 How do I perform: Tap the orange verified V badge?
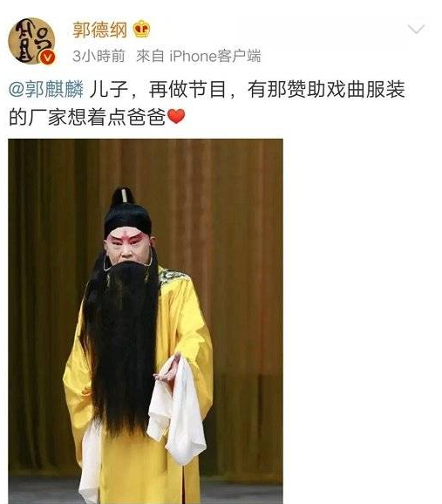point(47,58)
